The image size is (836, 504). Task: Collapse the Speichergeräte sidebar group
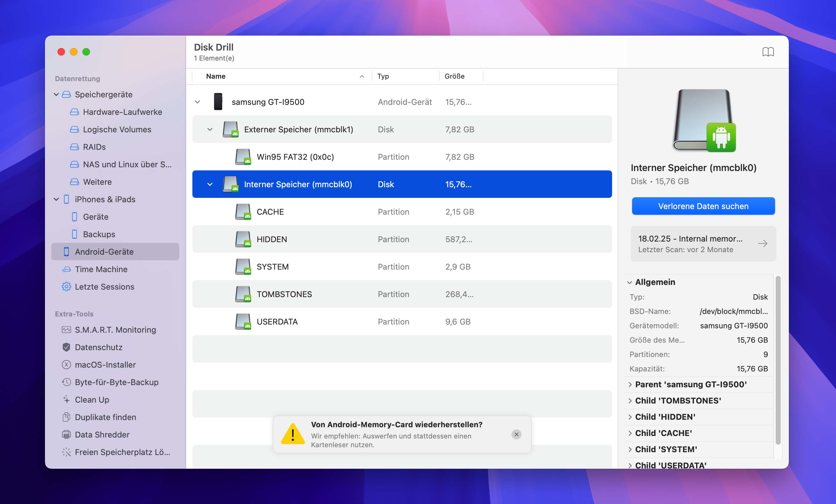56,95
